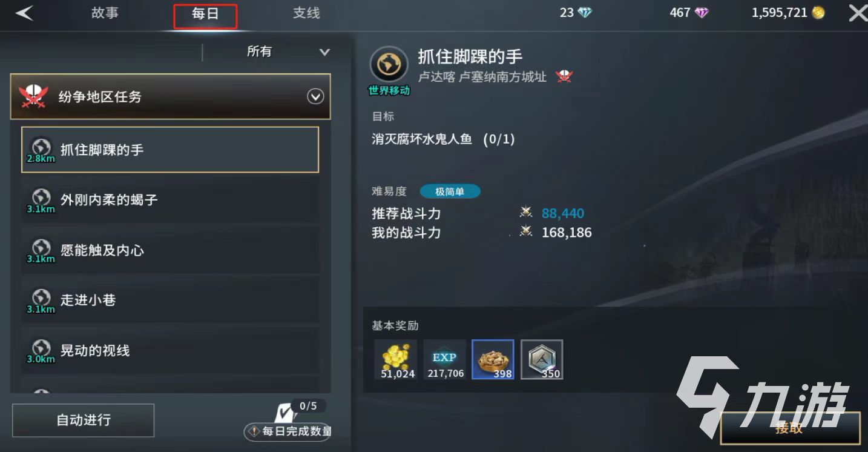Image resolution: width=868 pixels, height=452 pixels.
Task: Tap the gold coin balance icon
Action: [x=818, y=13]
